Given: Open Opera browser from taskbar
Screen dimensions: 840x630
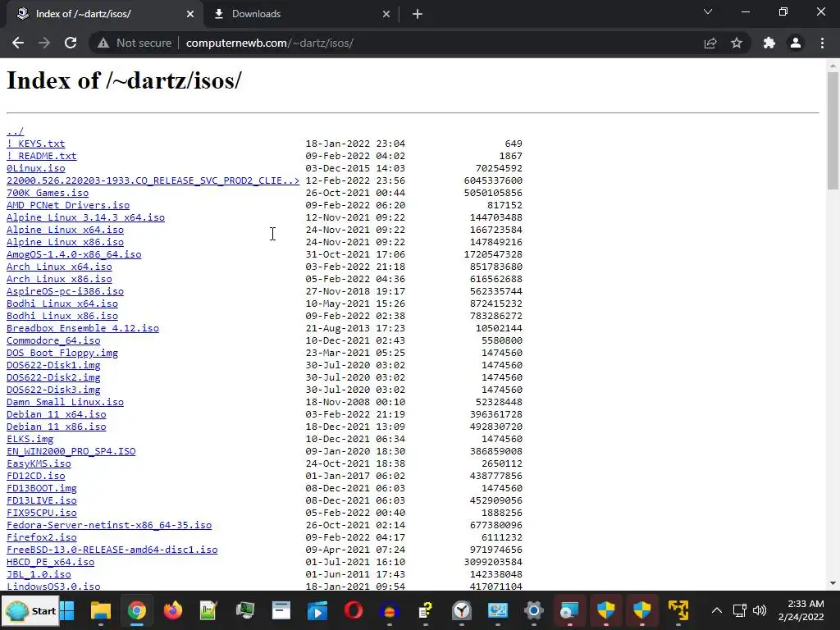Looking at the screenshot, I should (354, 610).
